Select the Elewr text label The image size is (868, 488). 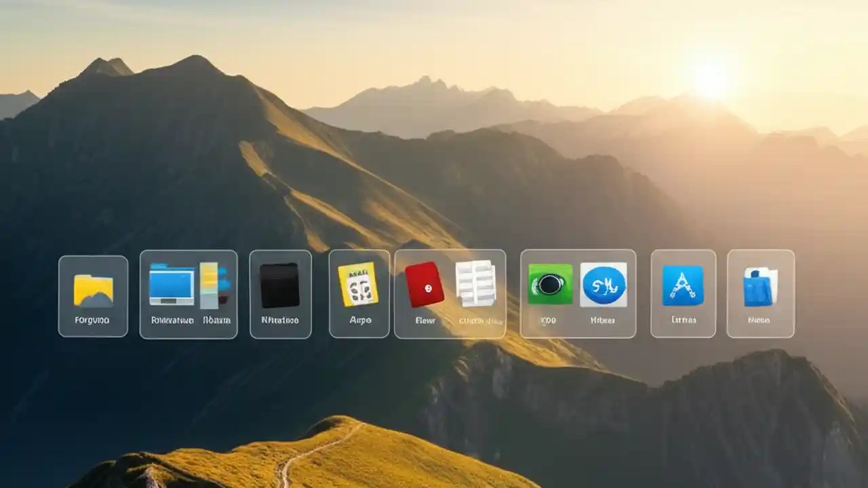tap(425, 320)
